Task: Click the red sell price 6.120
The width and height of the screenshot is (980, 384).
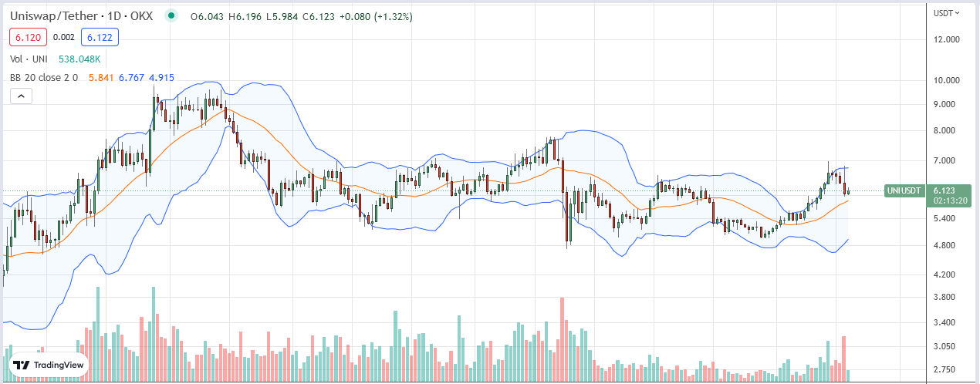Action: point(29,36)
